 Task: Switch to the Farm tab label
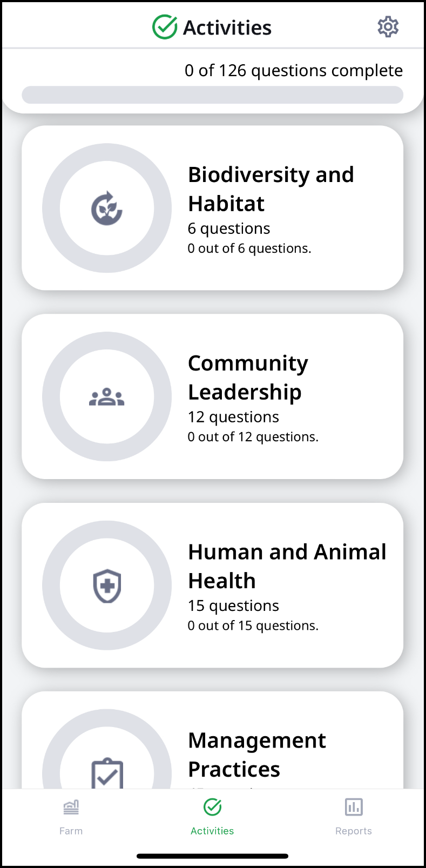tap(71, 831)
